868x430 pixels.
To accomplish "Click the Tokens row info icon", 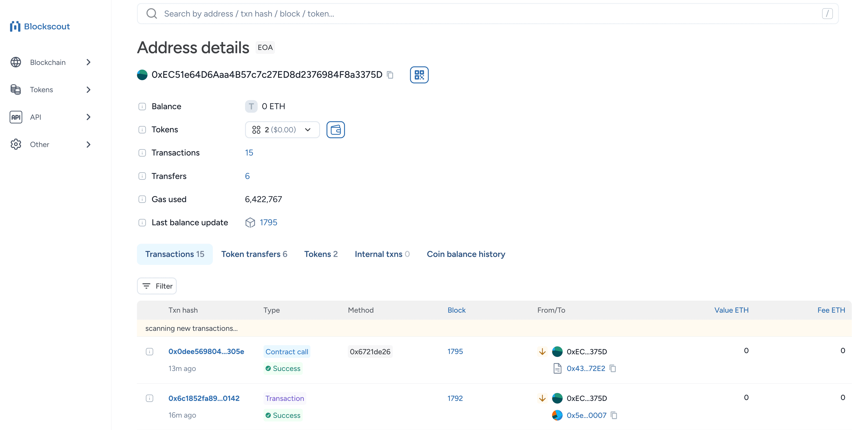I will [142, 130].
